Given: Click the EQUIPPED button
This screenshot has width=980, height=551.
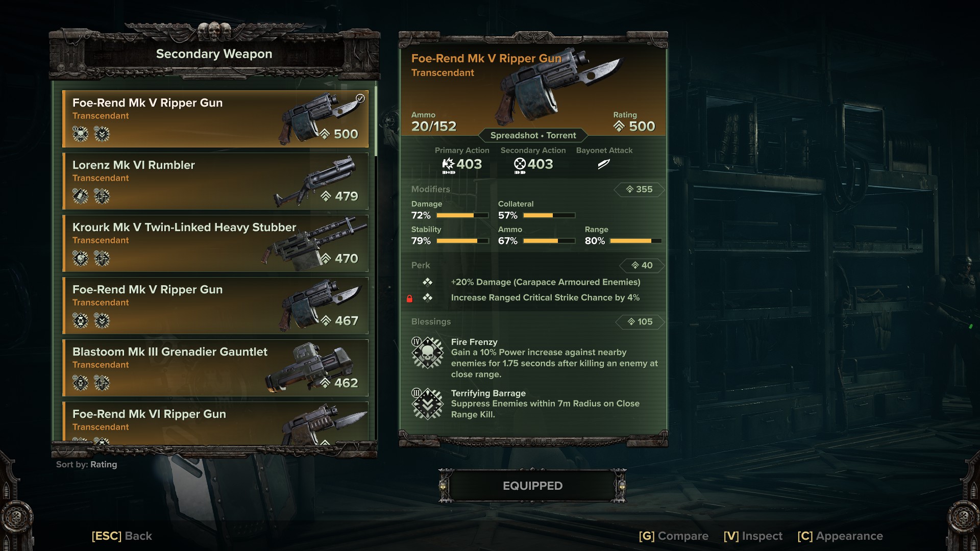Looking at the screenshot, I should tap(532, 486).
